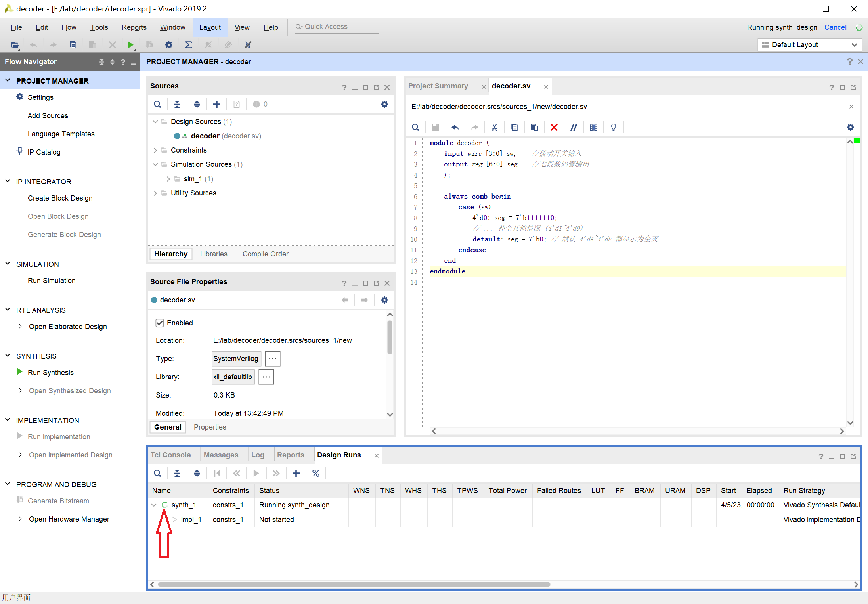868x604 pixels.
Task: Click the percent icon in Design Runs toolbar
Action: [x=315, y=473]
